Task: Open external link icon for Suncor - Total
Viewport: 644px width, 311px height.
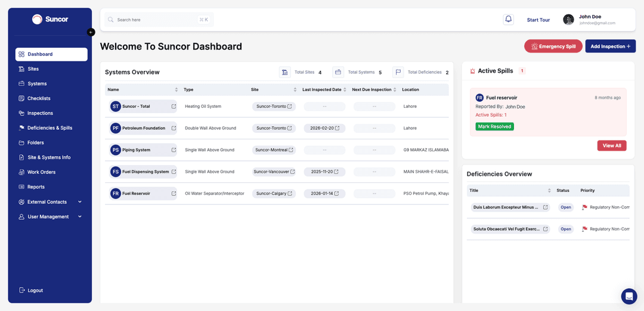Action: [174, 106]
